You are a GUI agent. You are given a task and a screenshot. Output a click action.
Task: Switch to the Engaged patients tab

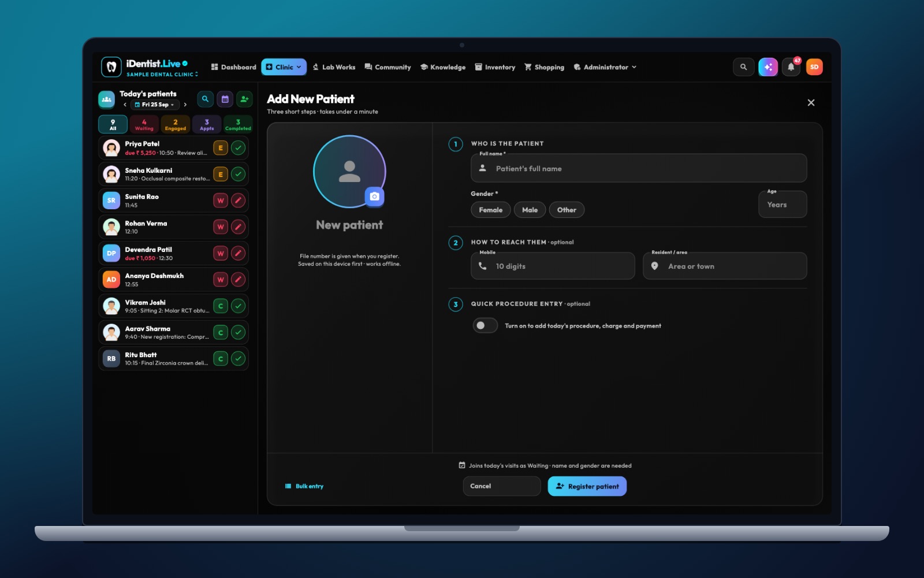(x=175, y=124)
